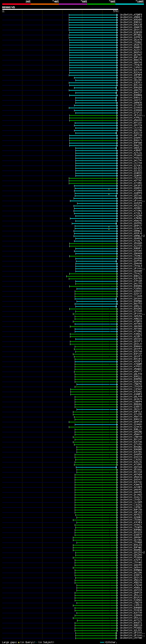The width and height of the screenshot is (146, 644).
Task: Open hit UniRef100_Q1W692
Action: click(131, 175)
